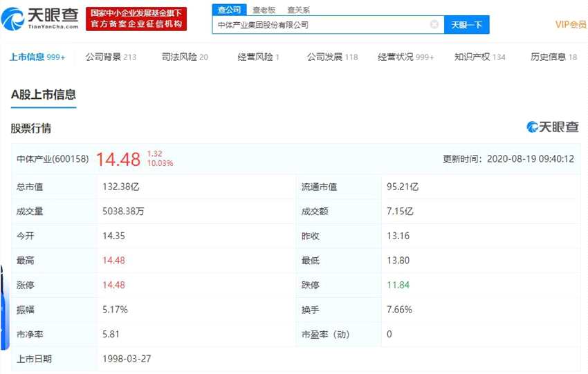This screenshot has height=374, width=588.
Task: Click the 最高 value 14.48
Action: [113, 261]
